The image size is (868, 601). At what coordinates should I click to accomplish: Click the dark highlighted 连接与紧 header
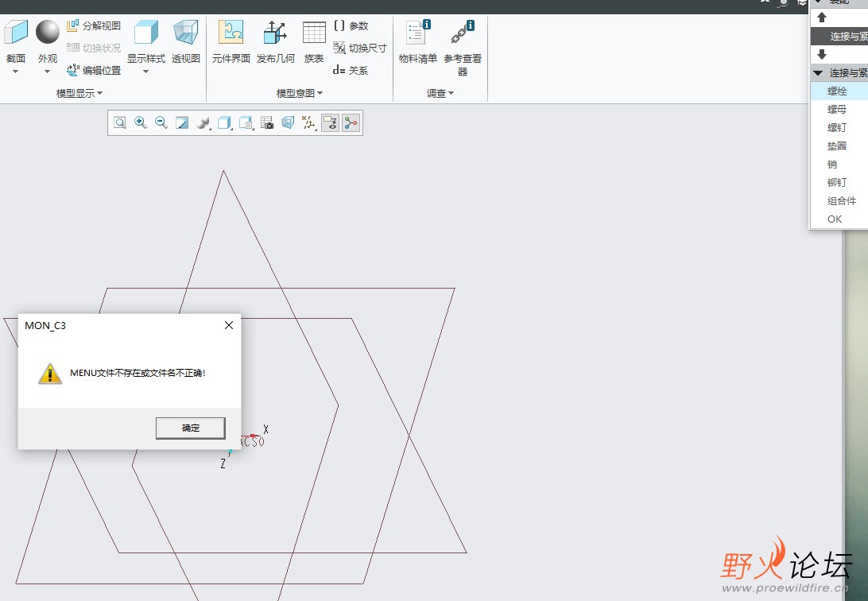pyautogui.click(x=839, y=37)
